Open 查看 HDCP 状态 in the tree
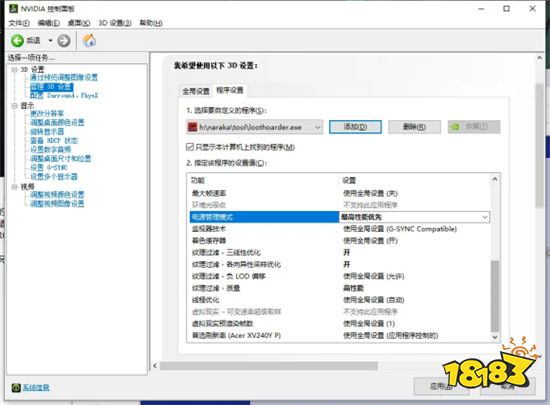This screenshot has width=550, height=405. coord(54,141)
